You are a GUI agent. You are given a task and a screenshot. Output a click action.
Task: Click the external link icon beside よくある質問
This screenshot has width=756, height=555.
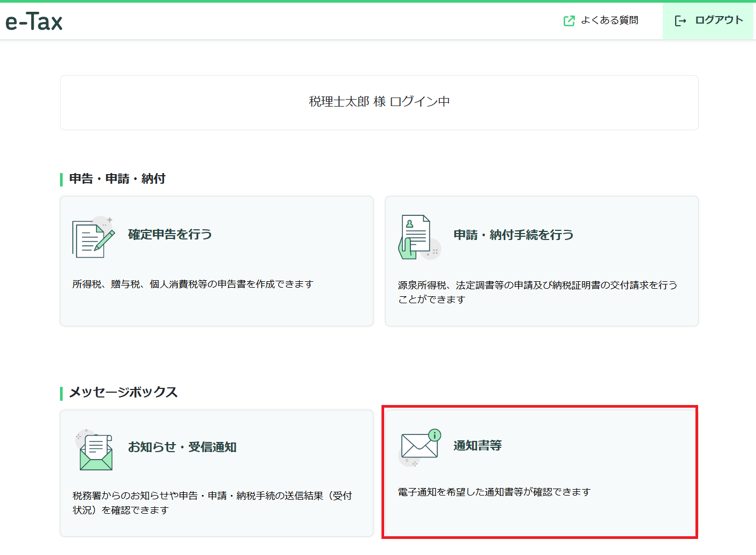click(x=569, y=21)
